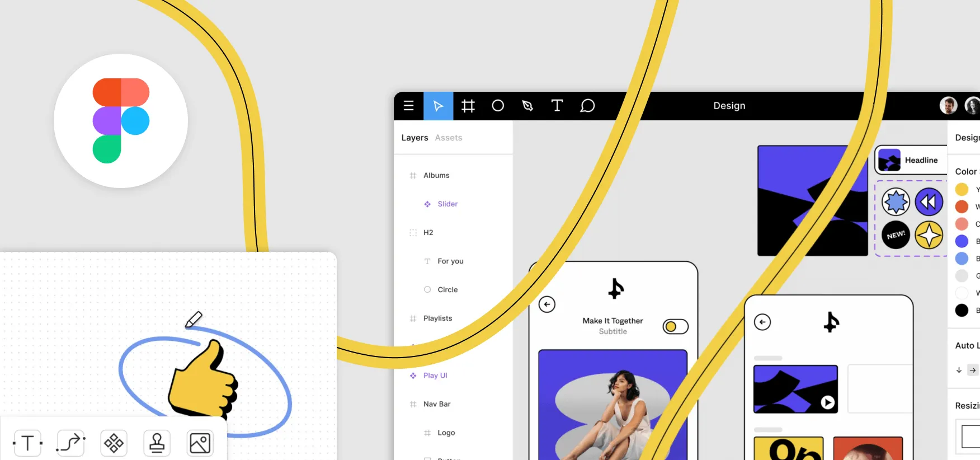Open the hamburger main menu

pos(409,106)
